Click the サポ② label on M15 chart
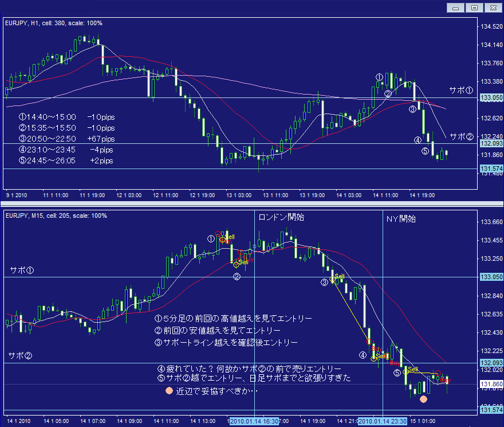This screenshot has width=504, height=427. coord(20,356)
